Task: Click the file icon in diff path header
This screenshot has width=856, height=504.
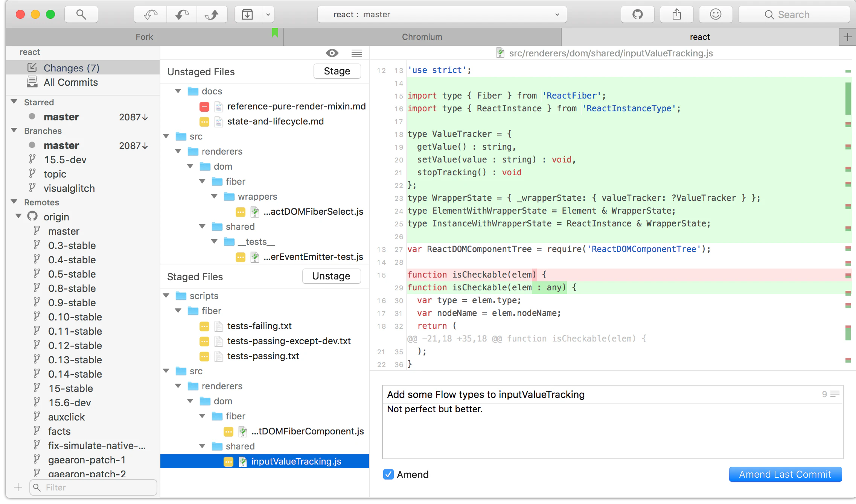Action: pyautogui.click(x=500, y=53)
